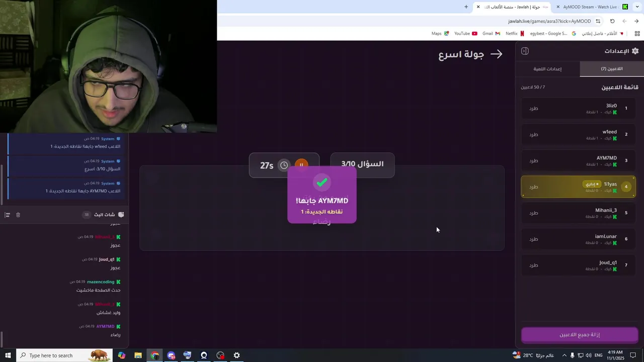This screenshot has height=362, width=644.
Task: Open the notification center icon
Action: (633, 355)
